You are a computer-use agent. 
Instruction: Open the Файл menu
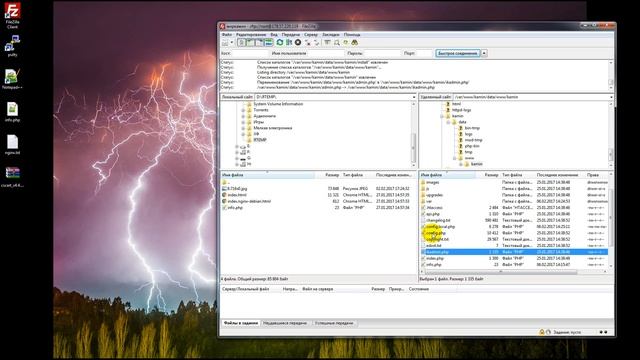point(227,35)
